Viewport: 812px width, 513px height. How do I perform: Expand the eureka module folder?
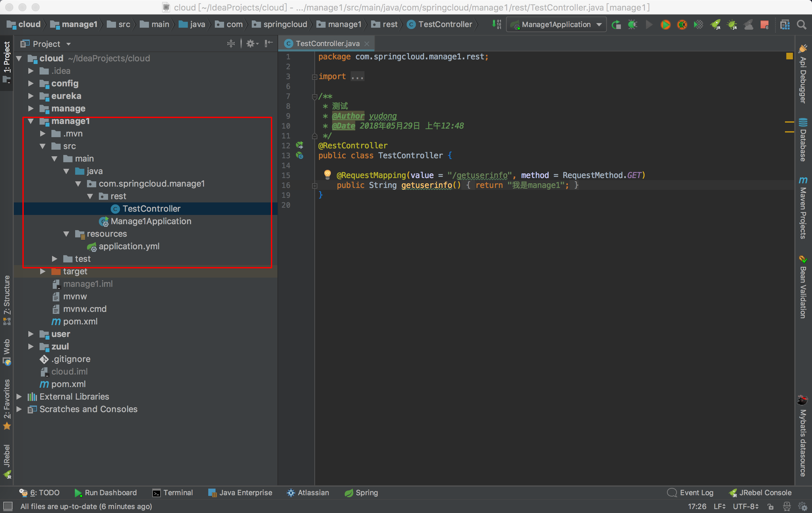[31, 96]
